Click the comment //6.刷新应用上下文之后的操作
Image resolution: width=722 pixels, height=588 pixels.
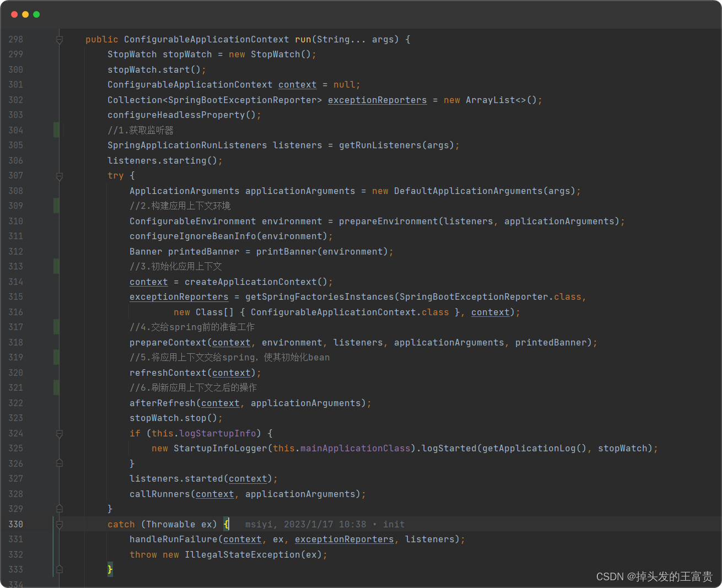tap(193, 388)
